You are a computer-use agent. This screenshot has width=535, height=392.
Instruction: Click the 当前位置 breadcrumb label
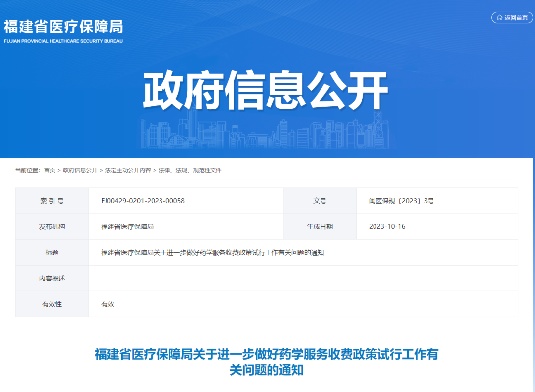coord(30,170)
